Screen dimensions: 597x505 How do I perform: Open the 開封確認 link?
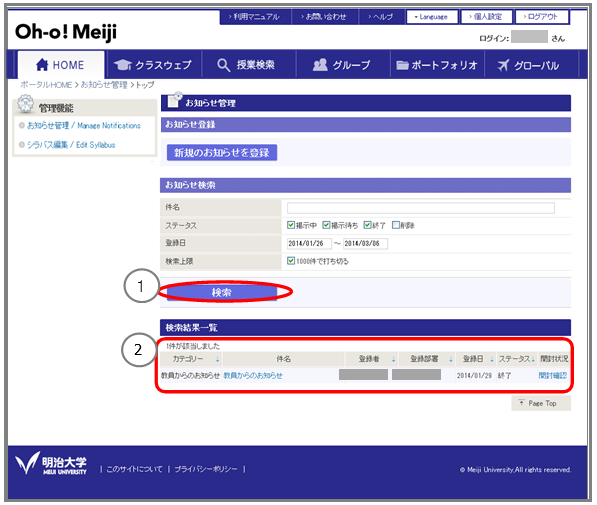tap(552, 376)
